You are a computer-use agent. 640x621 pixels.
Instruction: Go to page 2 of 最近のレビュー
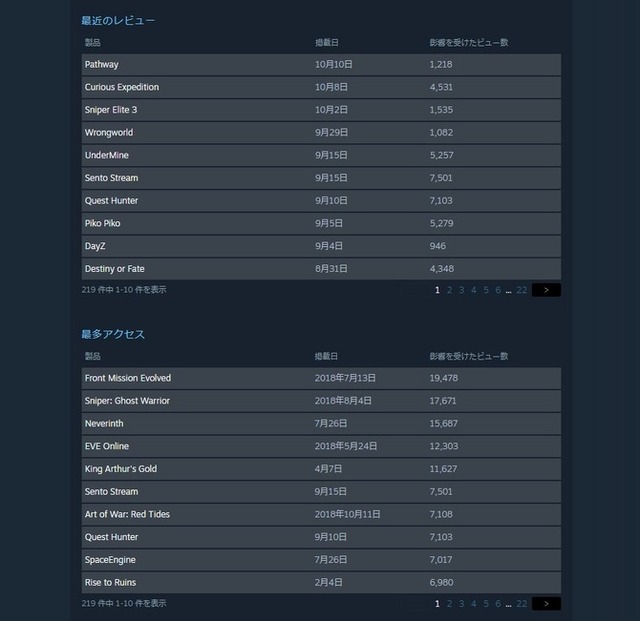[x=449, y=290]
